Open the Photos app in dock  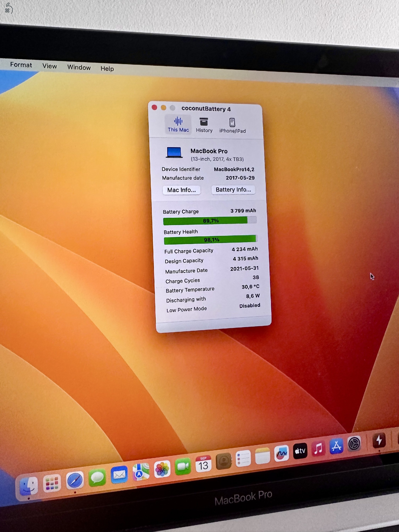pyautogui.click(x=162, y=469)
